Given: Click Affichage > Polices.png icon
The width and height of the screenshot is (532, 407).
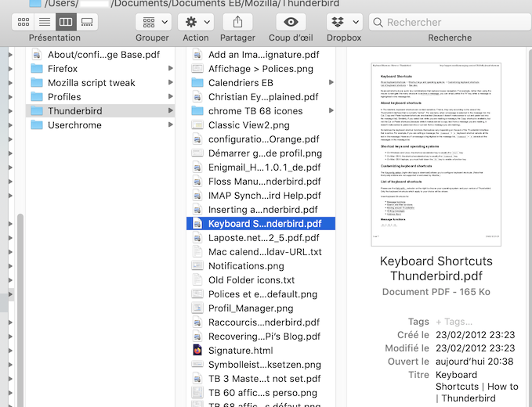Looking at the screenshot, I should pos(197,69).
